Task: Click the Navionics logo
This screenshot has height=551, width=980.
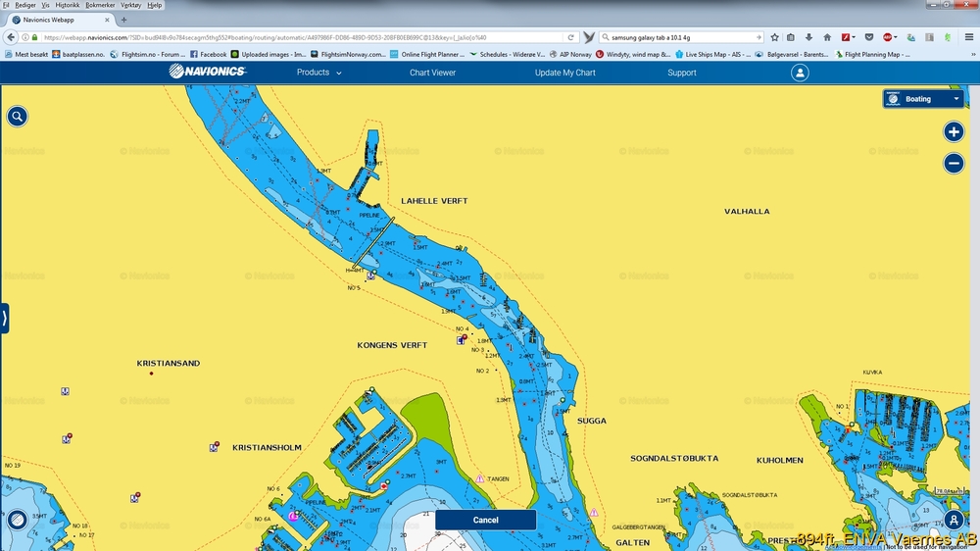Action: 208,72
